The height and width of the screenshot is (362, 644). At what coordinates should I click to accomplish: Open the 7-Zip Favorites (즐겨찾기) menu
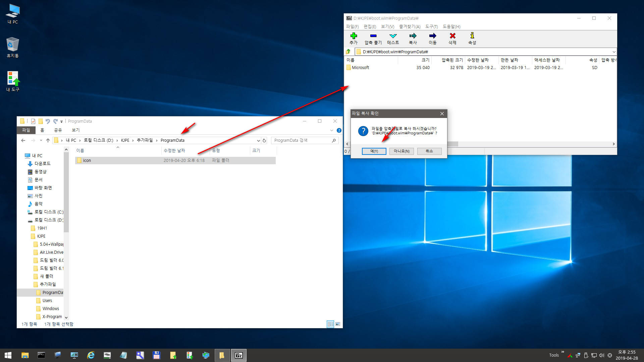click(x=410, y=26)
